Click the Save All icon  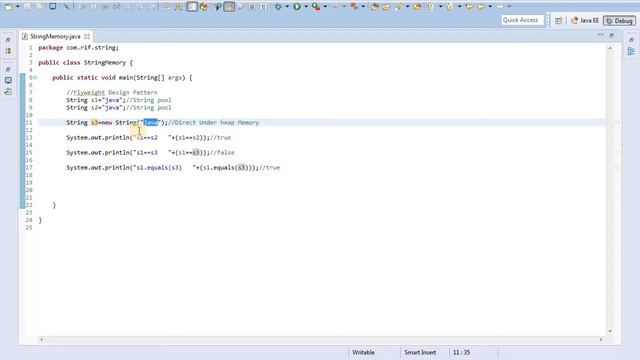(39, 7)
